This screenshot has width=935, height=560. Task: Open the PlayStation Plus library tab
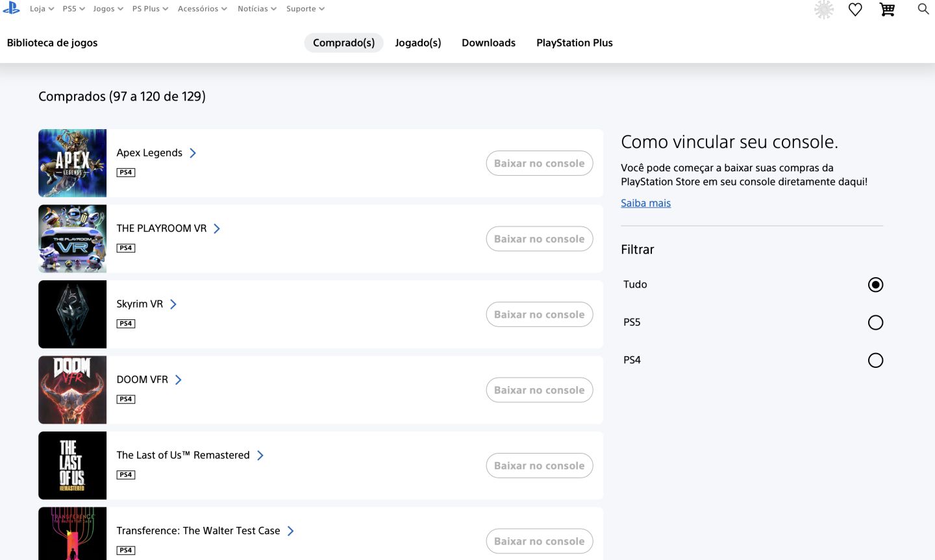[575, 43]
